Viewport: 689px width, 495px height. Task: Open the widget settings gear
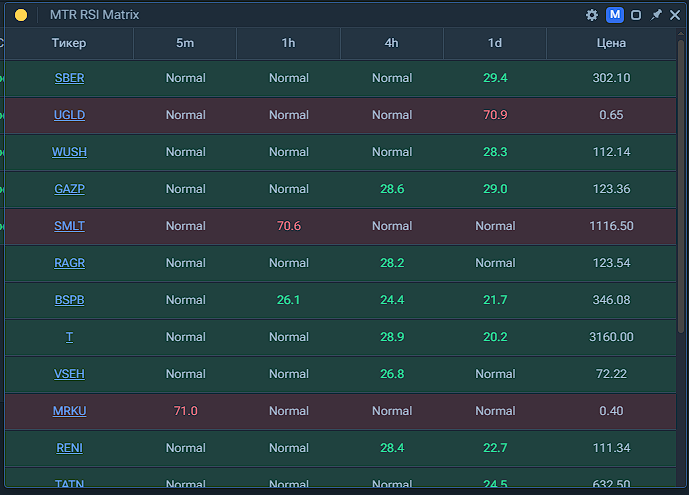592,15
